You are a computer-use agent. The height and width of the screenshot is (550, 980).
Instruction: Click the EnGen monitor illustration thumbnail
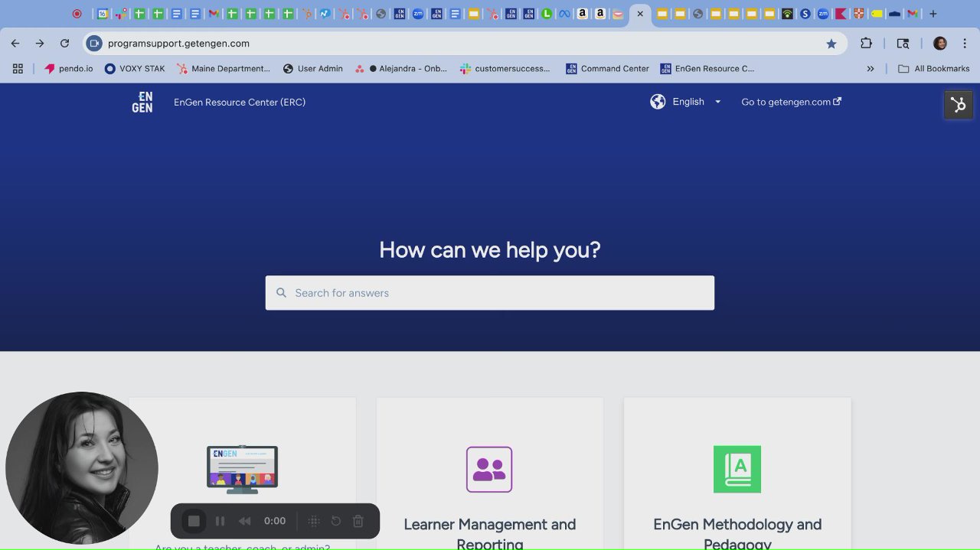243,469
